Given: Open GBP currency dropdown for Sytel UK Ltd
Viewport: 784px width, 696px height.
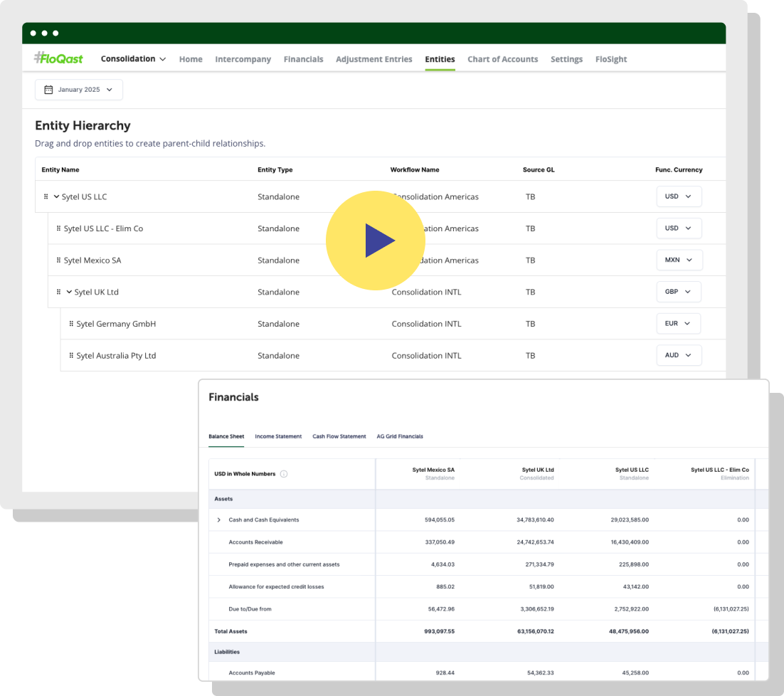Looking at the screenshot, I should coord(679,292).
